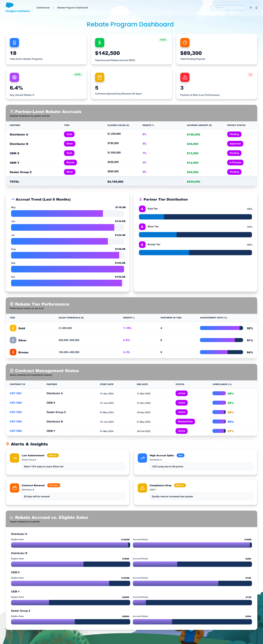This screenshot has height=644, width=263.
Task: Click the blue award icon for Active Rebate Programs
Action: (x=14, y=43)
